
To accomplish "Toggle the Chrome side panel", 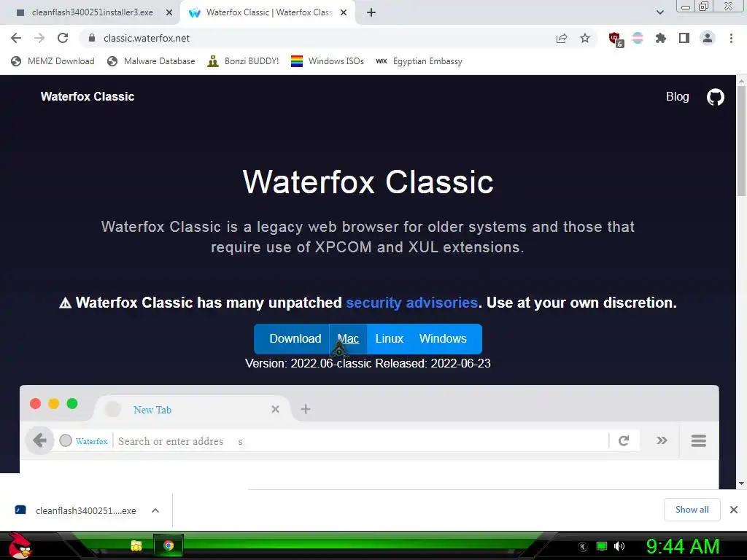I will [x=684, y=38].
